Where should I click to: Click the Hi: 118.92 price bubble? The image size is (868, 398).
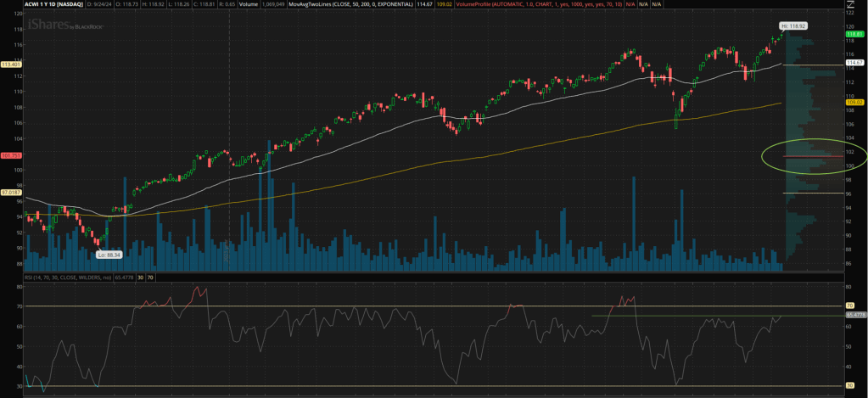pyautogui.click(x=796, y=26)
